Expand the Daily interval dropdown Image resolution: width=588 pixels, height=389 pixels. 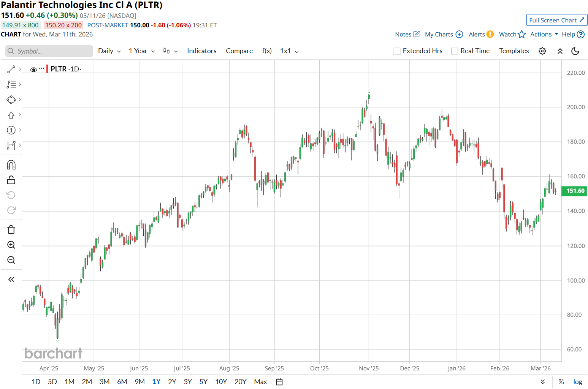(x=109, y=51)
